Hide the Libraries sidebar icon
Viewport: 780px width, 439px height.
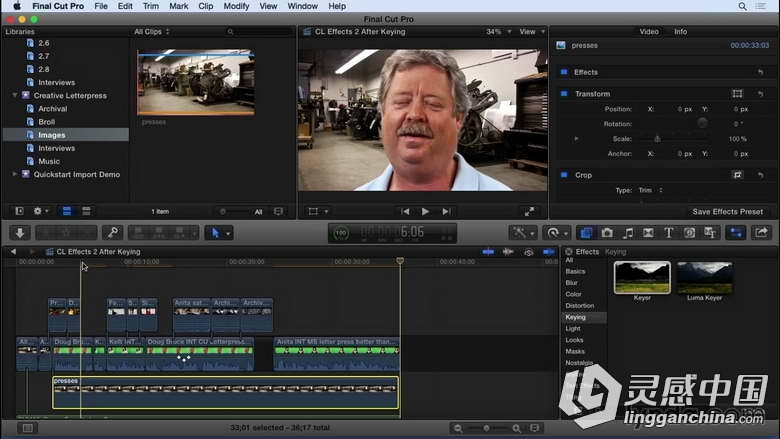tap(19, 211)
